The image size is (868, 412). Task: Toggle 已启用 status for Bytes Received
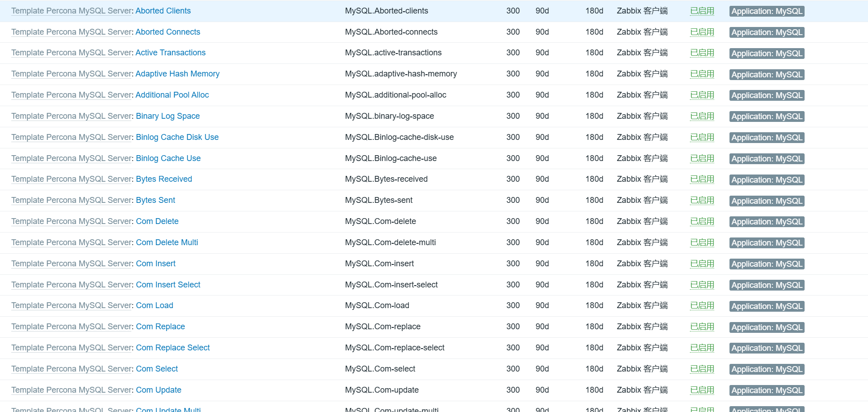point(702,179)
